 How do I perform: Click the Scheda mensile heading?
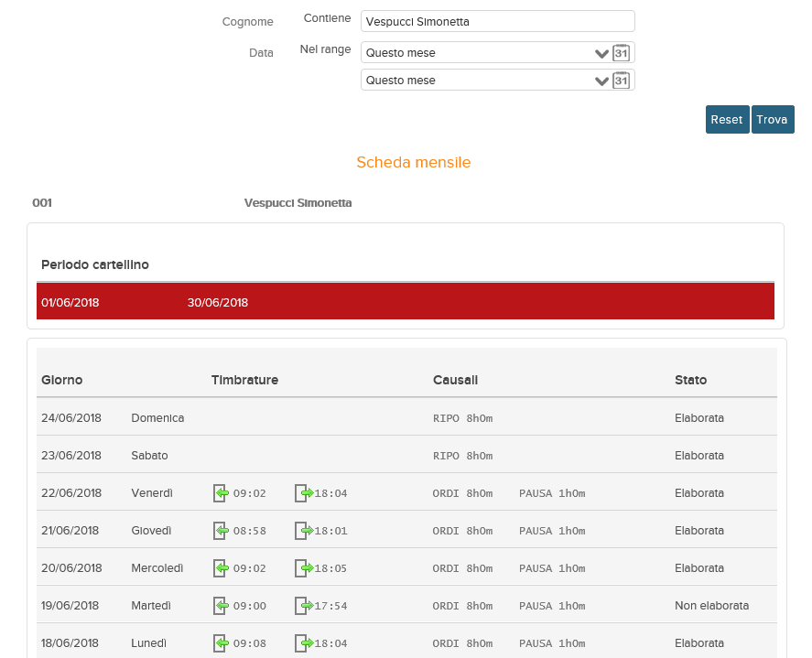(413, 162)
